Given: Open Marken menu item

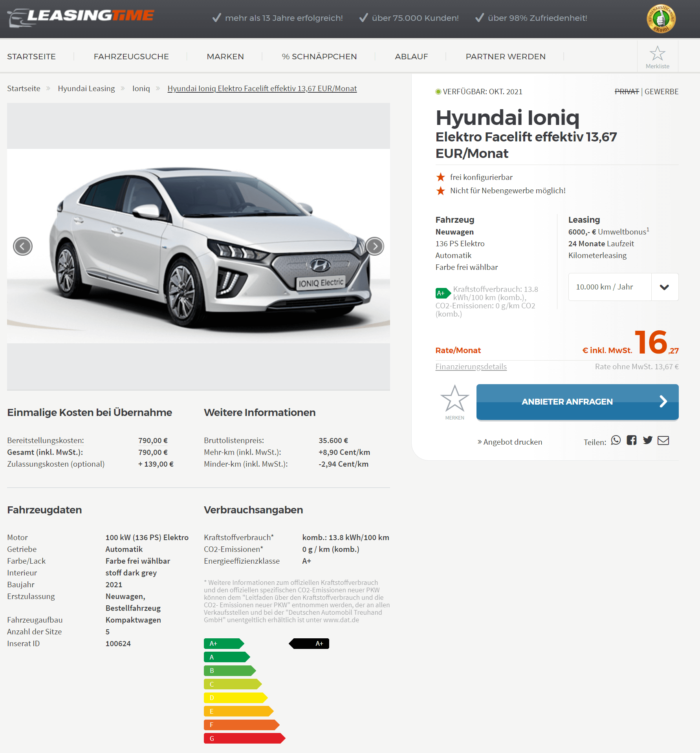Looking at the screenshot, I should pos(225,57).
